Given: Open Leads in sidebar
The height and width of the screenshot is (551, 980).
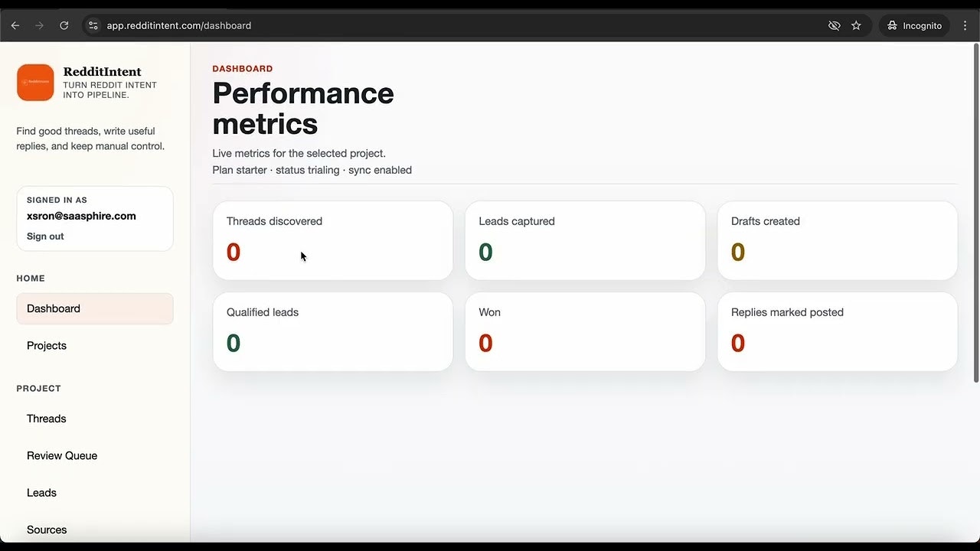Looking at the screenshot, I should coord(95,493).
